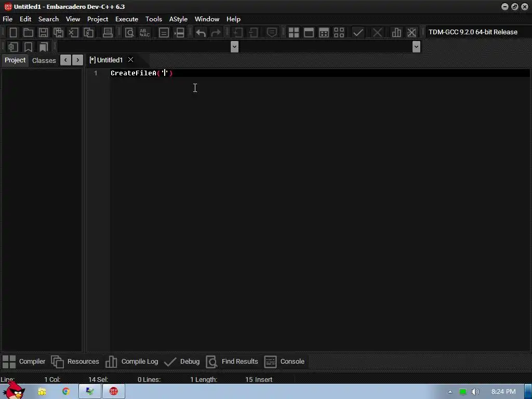Expand the class scope dropdown
532x399 pixels.
[234, 46]
